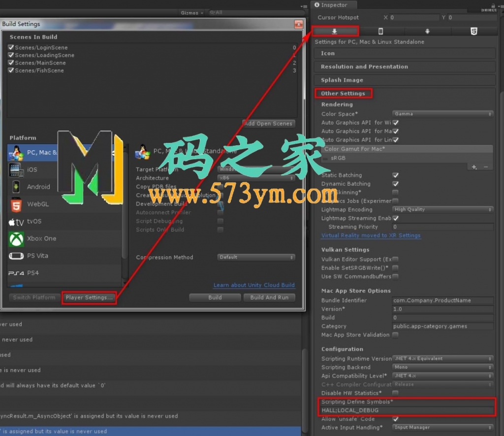504x436 pixels.
Task: Remove the selected Color Gamut entry
Action: tap(486, 167)
